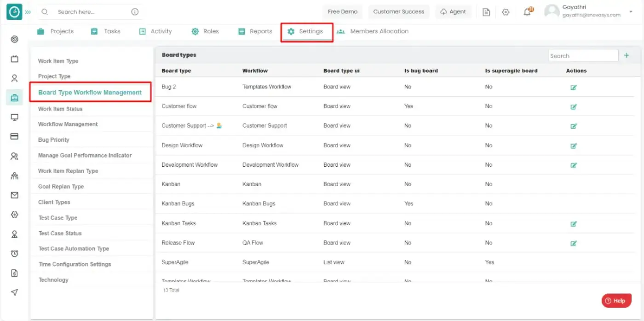Open the red Help button
This screenshot has width=644, height=321.
(616, 301)
